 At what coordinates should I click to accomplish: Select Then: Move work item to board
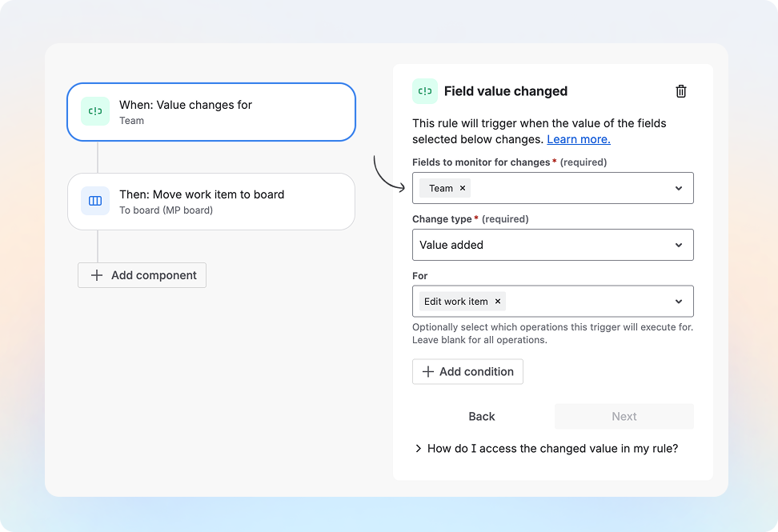[x=211, y=202]
